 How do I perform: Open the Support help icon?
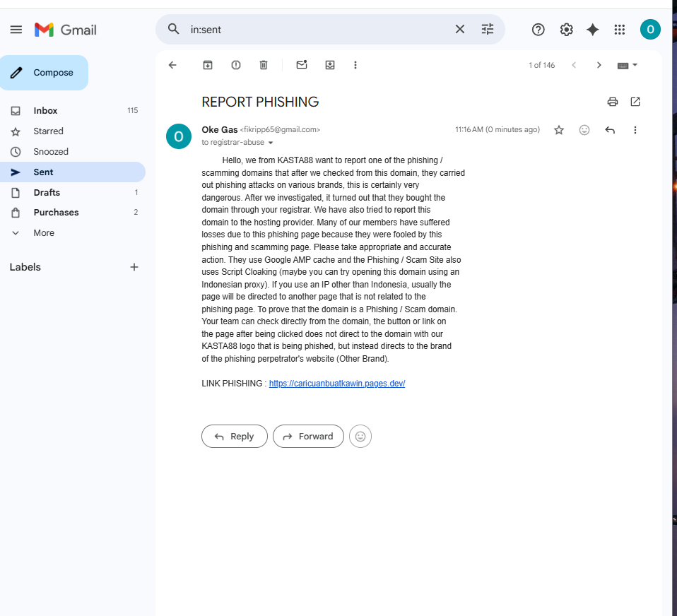538,30
